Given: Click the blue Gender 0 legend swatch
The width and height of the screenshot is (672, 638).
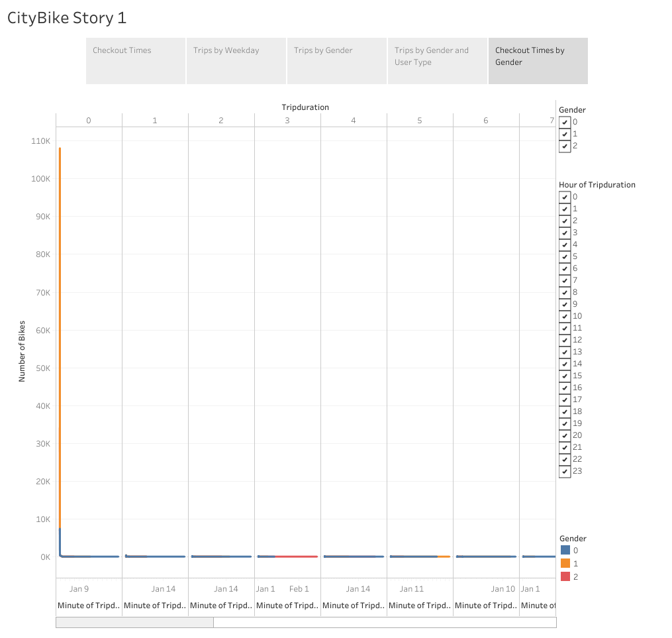Looking at the screenshot, I should (x=564, y=550).
